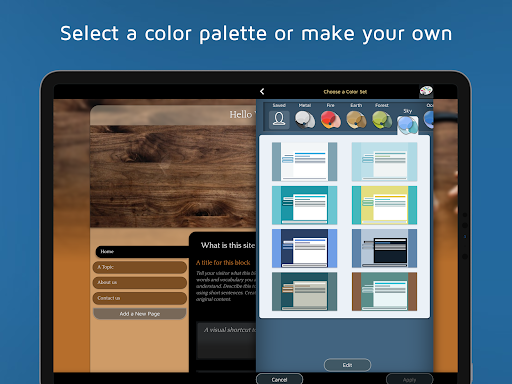Pick the brown and green palette thumbnail

[384, 292]
